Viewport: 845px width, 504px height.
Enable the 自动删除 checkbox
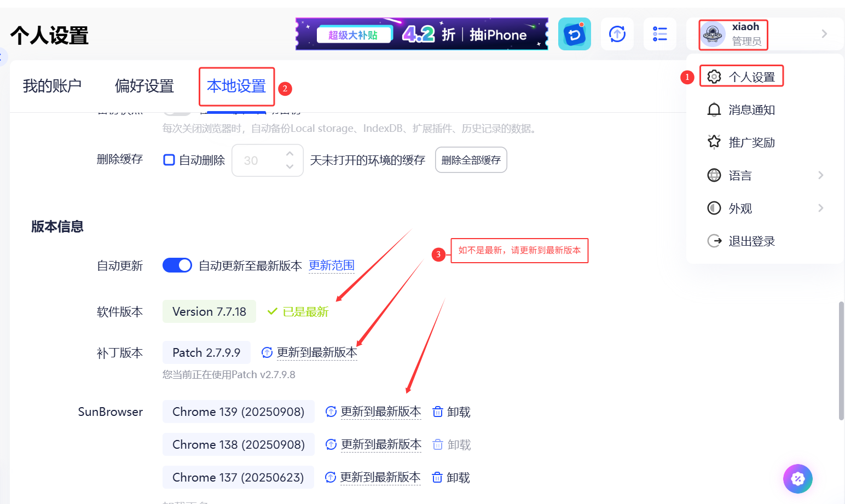point(169,159)
